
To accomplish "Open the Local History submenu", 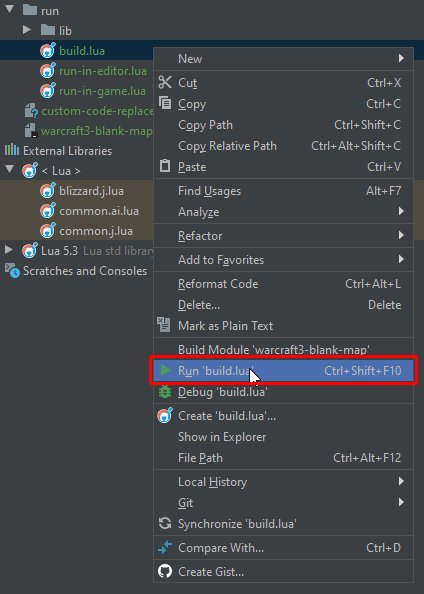I will [x=283, y=481].
